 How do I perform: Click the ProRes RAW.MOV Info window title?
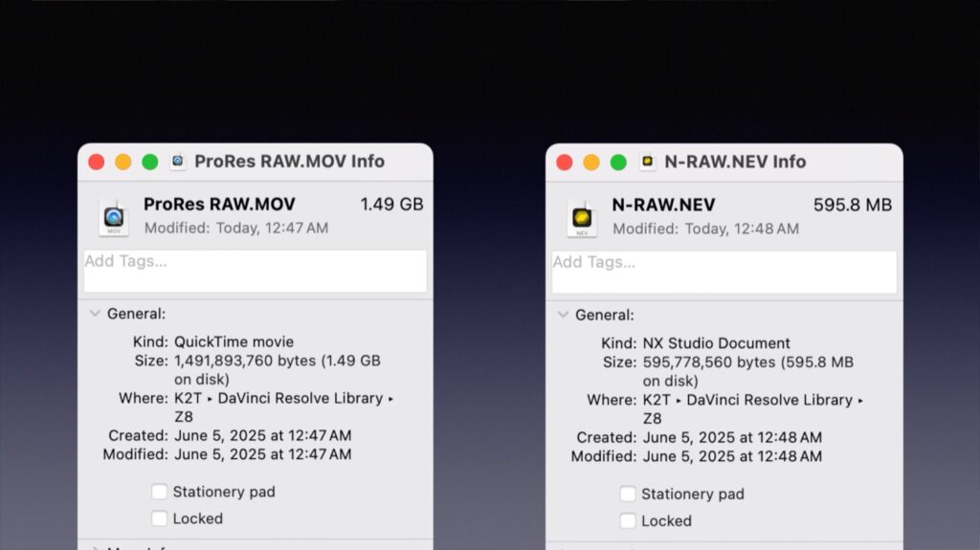289,162
